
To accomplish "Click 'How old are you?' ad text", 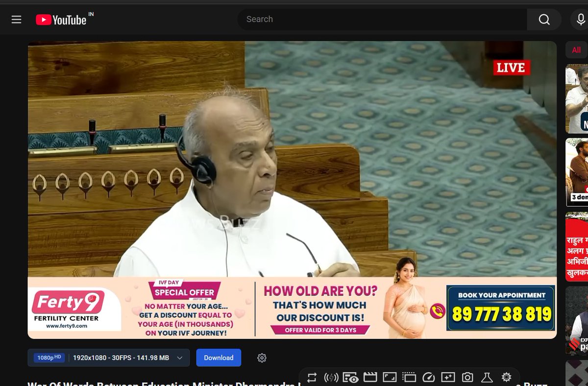I will (320, 291).
